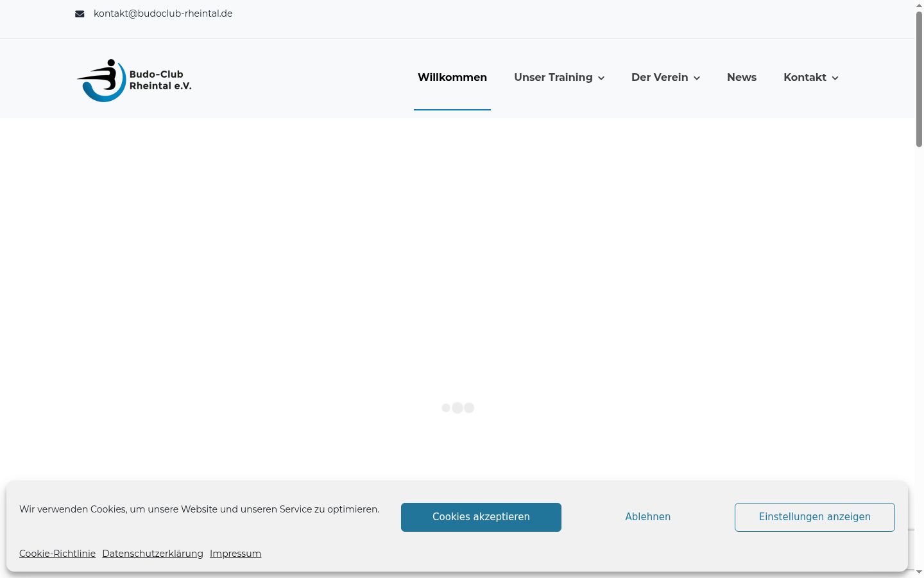Expand the Unser Training dropdown chevron
Screen dimensions: 924x578
click(x=601, y=78)
